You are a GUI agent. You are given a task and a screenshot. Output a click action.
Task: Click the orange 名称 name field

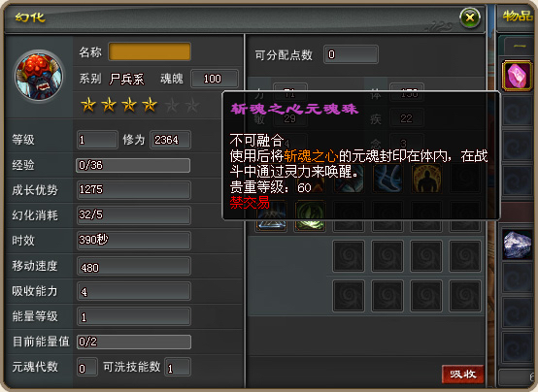[x=150, y=51]
